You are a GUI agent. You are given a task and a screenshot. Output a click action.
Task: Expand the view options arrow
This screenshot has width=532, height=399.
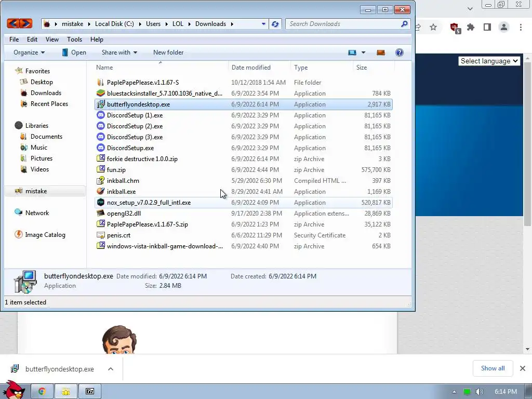[363, 52]
